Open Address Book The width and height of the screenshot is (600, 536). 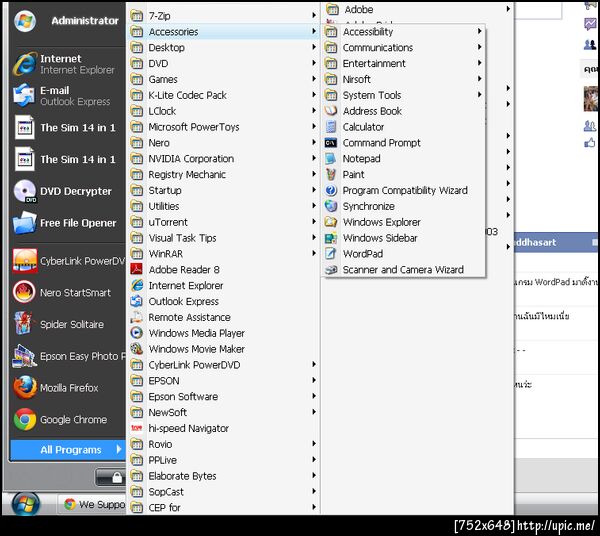pos(404,111)
